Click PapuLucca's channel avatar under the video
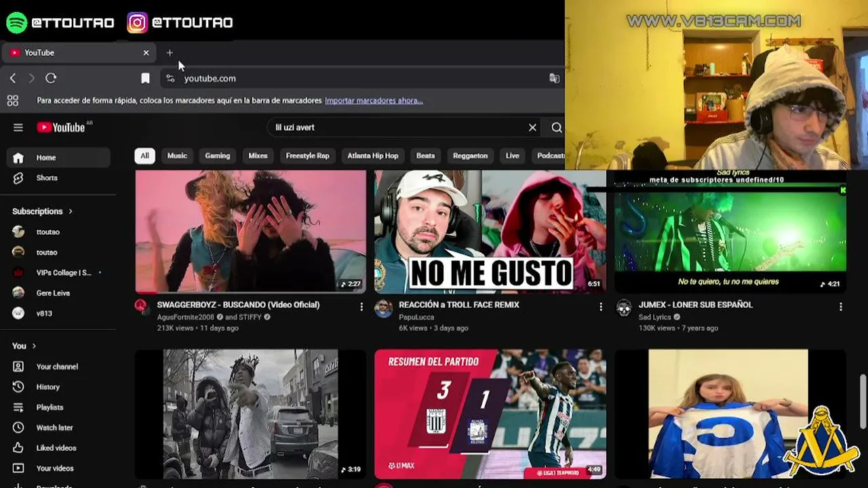This screenshot has width=868, height=488. [383, 308]
